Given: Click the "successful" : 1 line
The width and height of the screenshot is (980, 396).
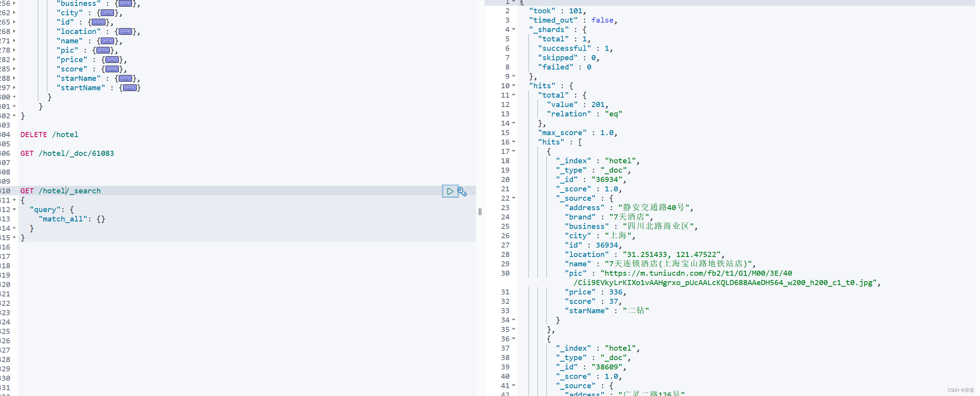Looking at the screenshot, I should pyautogui.click(x=575, y=48).
